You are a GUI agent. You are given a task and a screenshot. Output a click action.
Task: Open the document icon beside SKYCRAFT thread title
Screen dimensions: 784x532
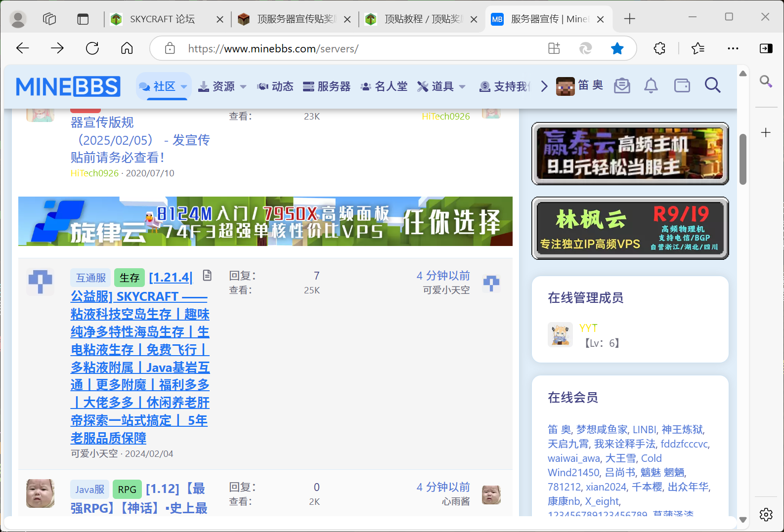[x=207, y=275]
